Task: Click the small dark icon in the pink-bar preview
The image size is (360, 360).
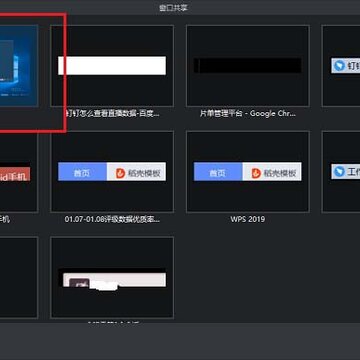Action: [79, 284]
